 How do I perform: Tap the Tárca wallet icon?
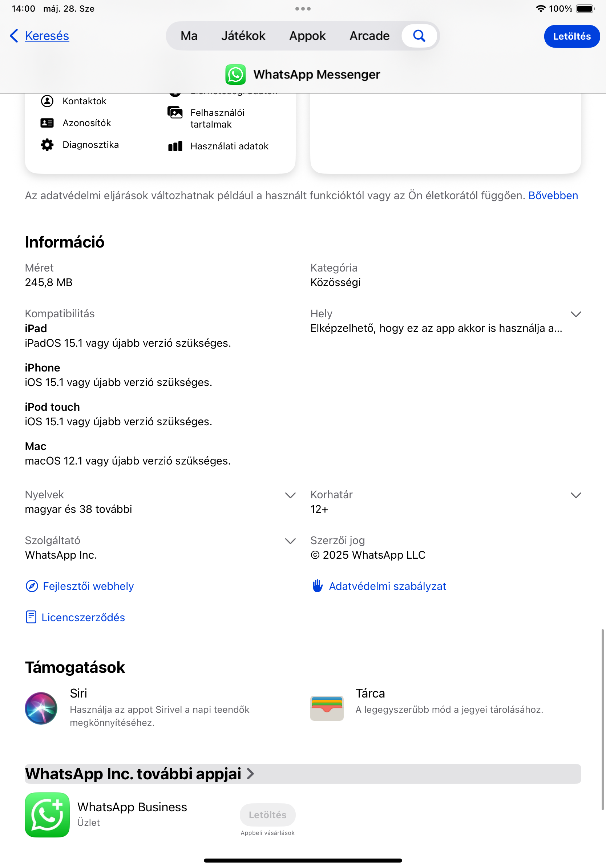327,708
